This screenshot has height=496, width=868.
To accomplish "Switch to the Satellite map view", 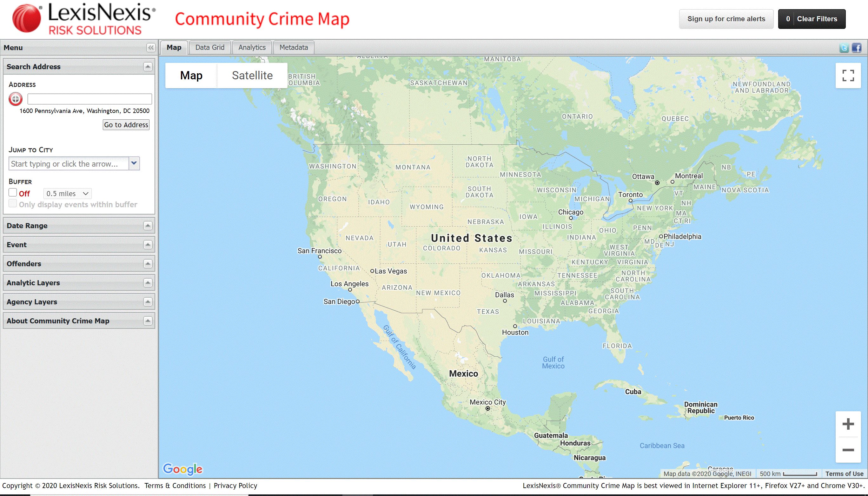I will click(252, 75).
